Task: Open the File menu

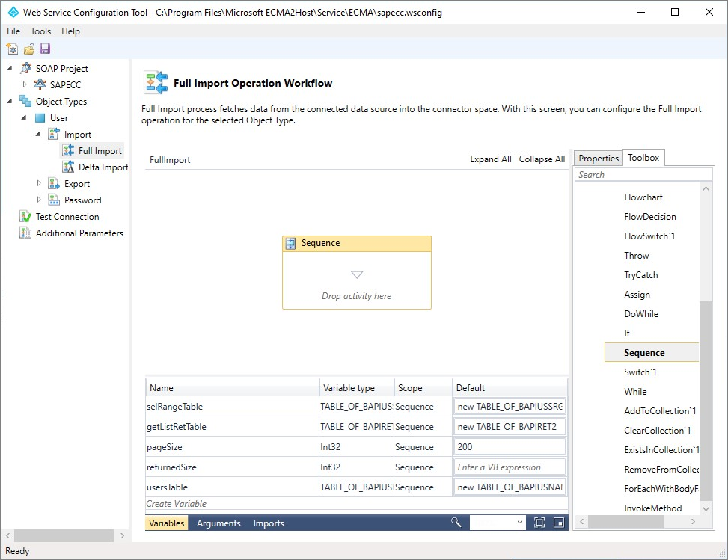Action: tap(13, 31)
